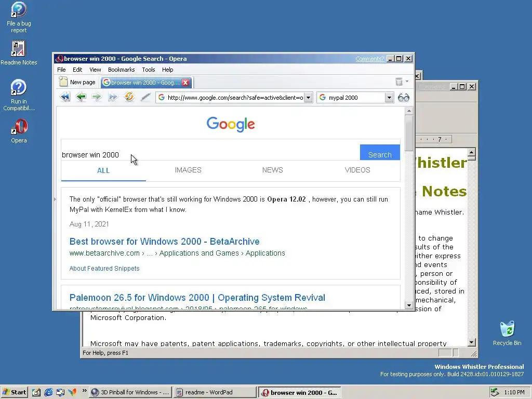Open the Help menu in Opera

[168, 70]
